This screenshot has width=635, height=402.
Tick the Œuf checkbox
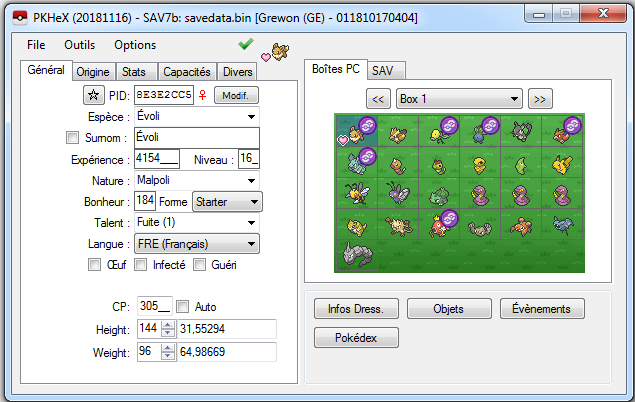pos(94,265)
